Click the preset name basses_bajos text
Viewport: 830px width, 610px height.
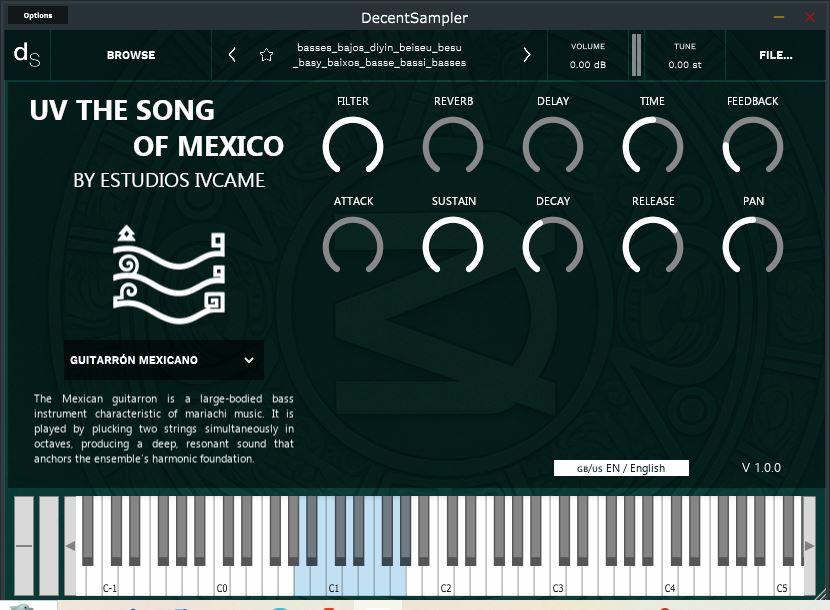point(379,55)
